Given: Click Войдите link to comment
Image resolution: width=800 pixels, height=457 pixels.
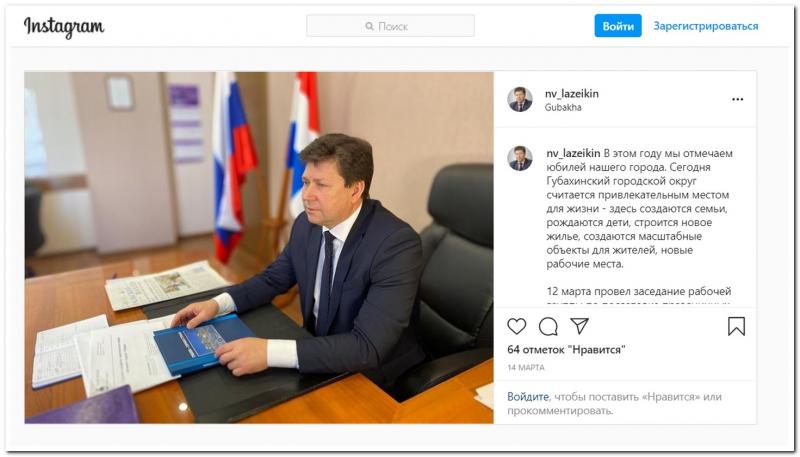Looking at the screenshot, I should tap(528, 396).
